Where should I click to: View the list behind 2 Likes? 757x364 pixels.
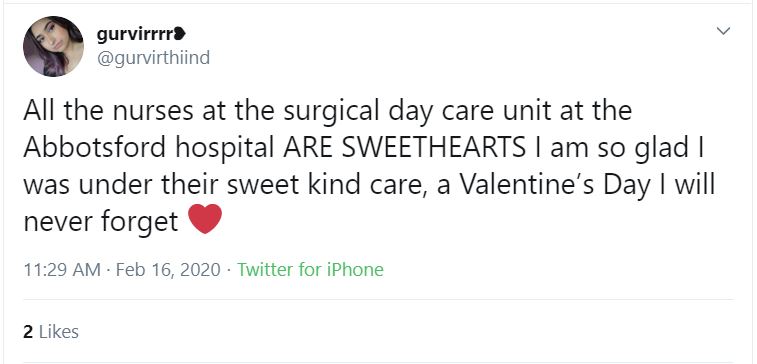click(51, 332)
